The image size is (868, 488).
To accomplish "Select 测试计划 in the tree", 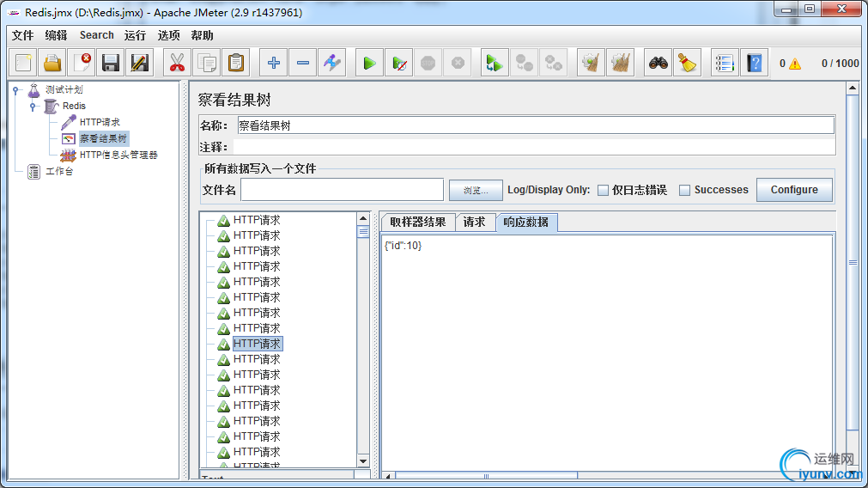I will click(x=64, y=89).
